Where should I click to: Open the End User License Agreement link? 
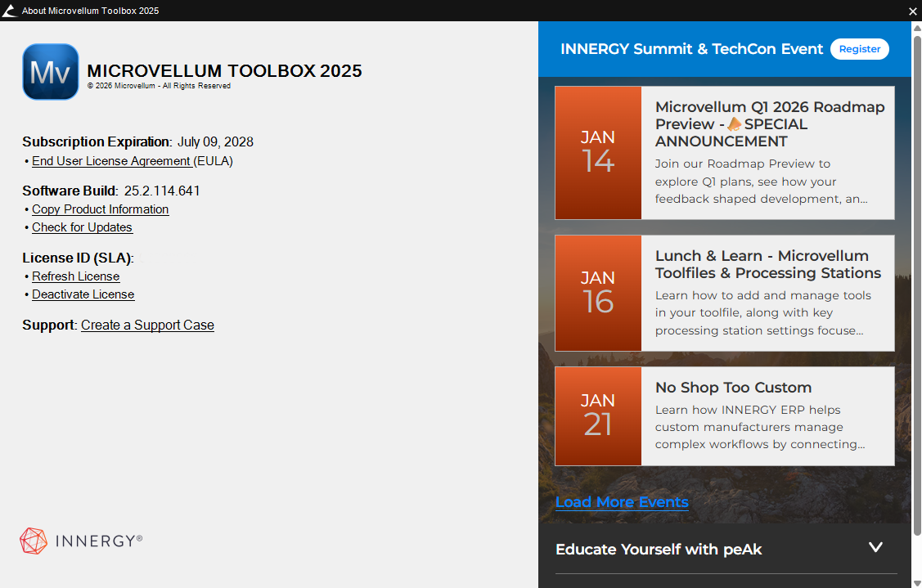111,161
